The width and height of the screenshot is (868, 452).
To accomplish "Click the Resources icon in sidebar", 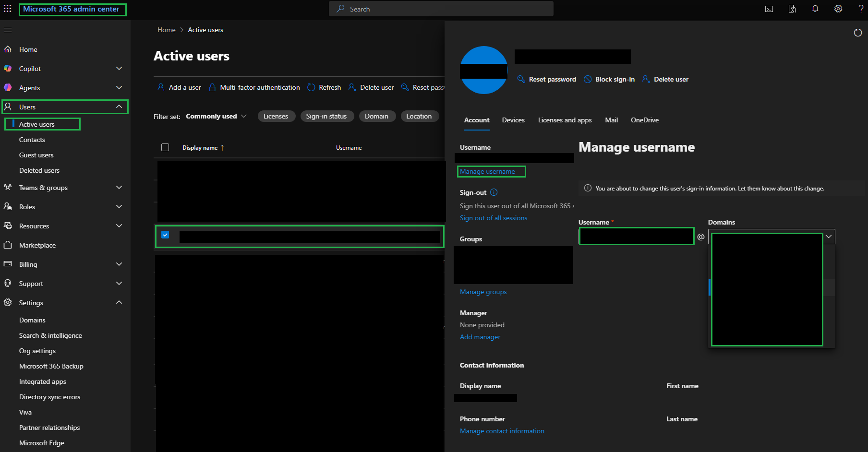I will point(8,226).
